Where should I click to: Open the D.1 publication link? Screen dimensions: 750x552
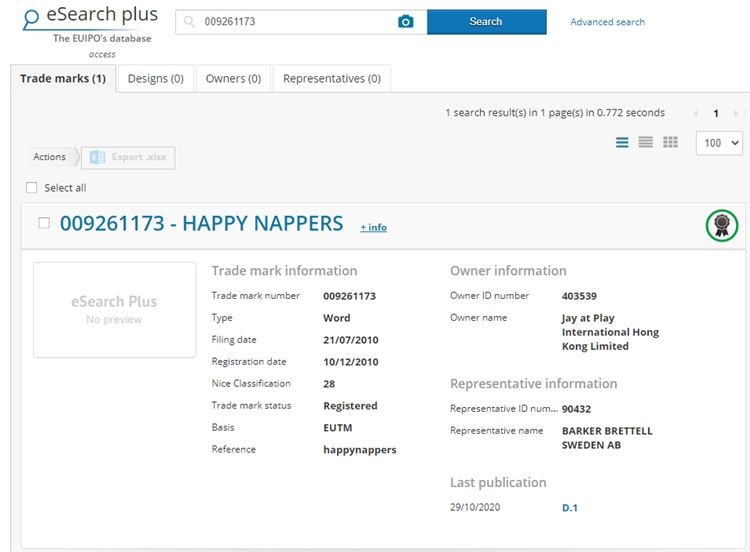click(x=570, y=508)
